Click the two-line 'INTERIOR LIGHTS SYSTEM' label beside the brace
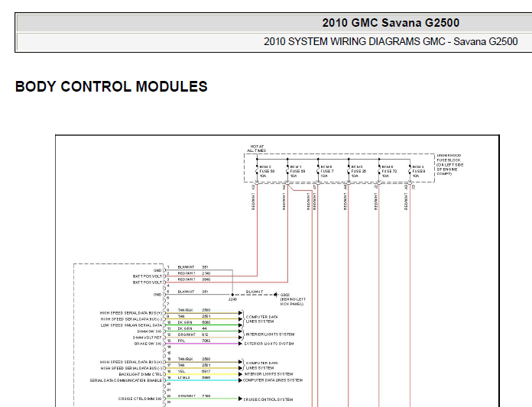 270,334
